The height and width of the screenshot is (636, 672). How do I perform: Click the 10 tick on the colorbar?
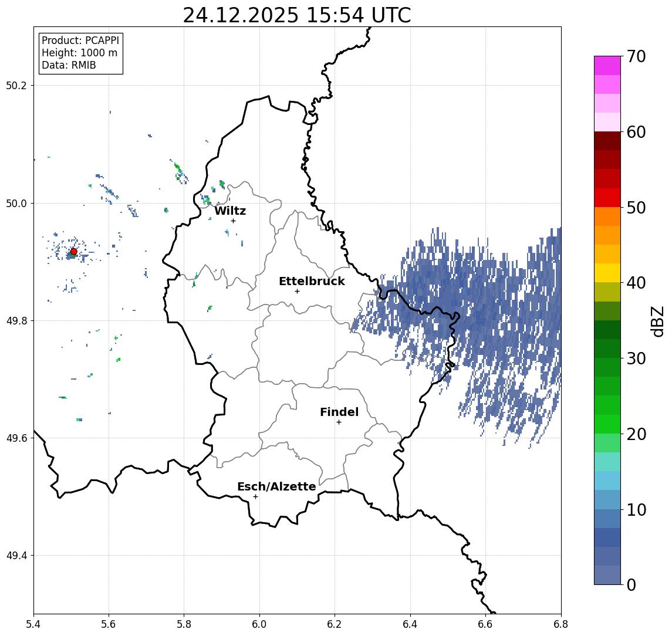click(636, 509)
